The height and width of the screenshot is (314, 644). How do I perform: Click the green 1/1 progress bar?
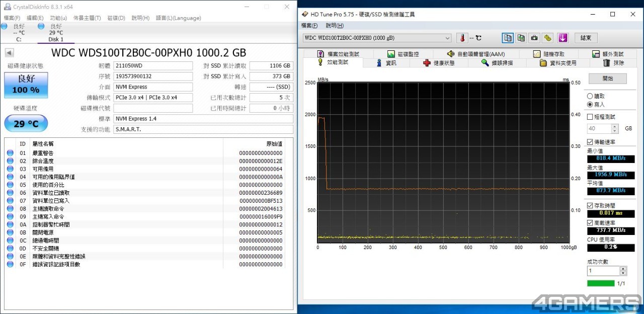(601, 283)
